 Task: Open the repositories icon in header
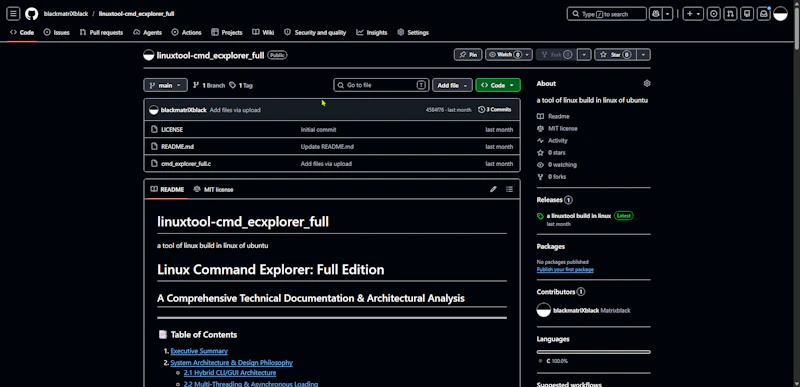[x=747, y=14]
